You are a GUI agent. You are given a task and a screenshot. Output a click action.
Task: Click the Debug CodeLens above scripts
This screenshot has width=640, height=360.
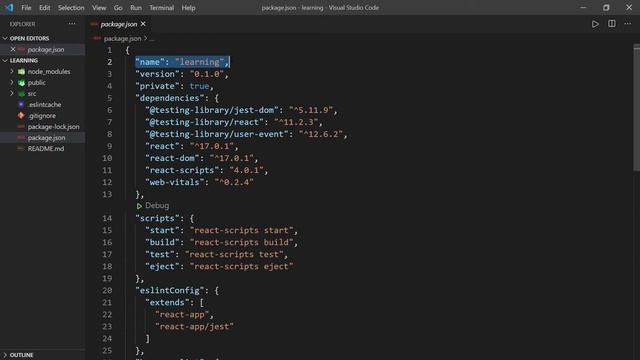[x=157, y=205]
